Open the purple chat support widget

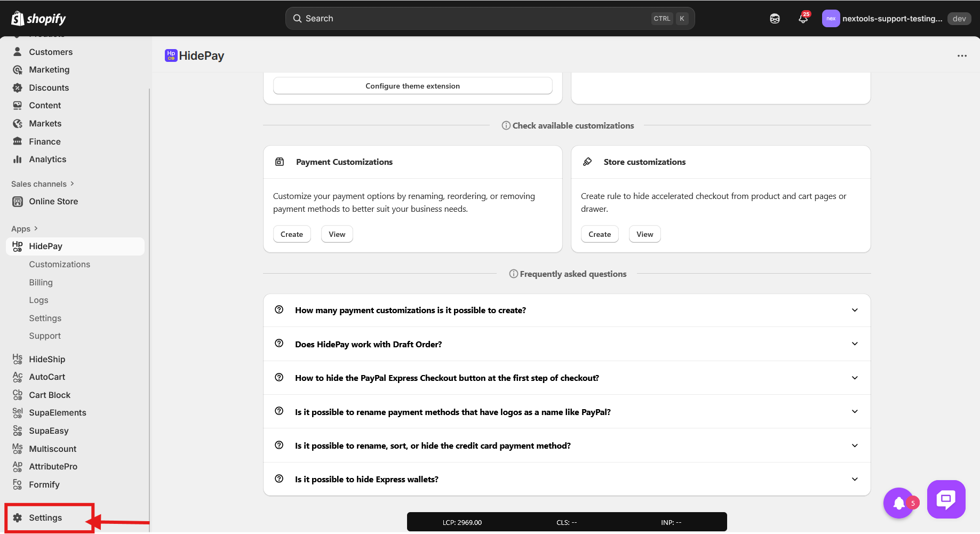tap(946, 499)
